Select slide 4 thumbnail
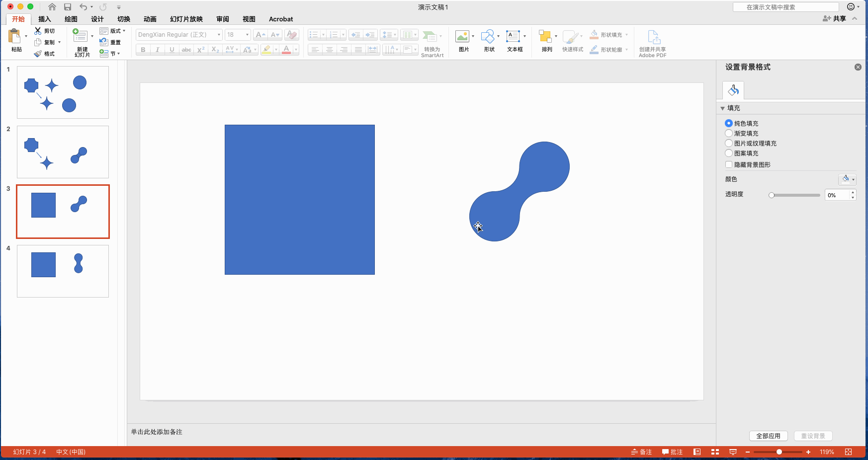Image resolution: width=868 pixels, height=460 pixels. pos(63,271)
